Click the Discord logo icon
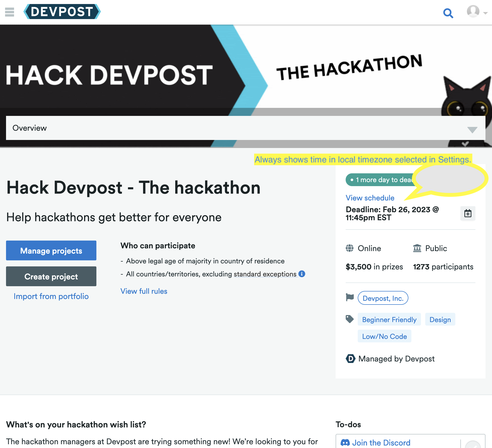492x448 pixels. click(345, 443)
